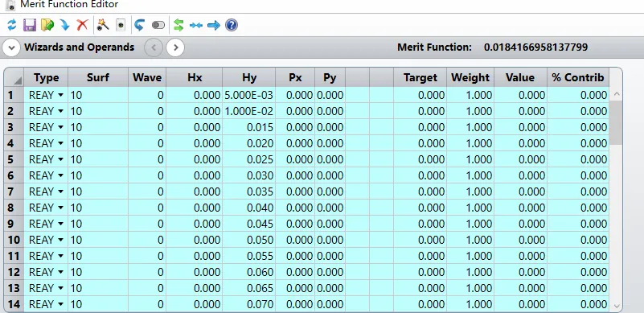This screenshot has height=313, width=644.
Task: Click Hy value 0.015 in row 3
Action: click(249, 127)
